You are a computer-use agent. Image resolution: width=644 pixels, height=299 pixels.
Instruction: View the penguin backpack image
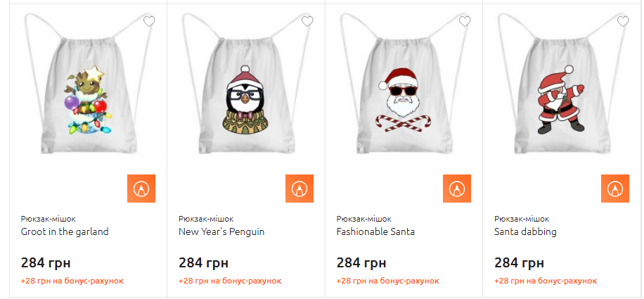[245, 84]
